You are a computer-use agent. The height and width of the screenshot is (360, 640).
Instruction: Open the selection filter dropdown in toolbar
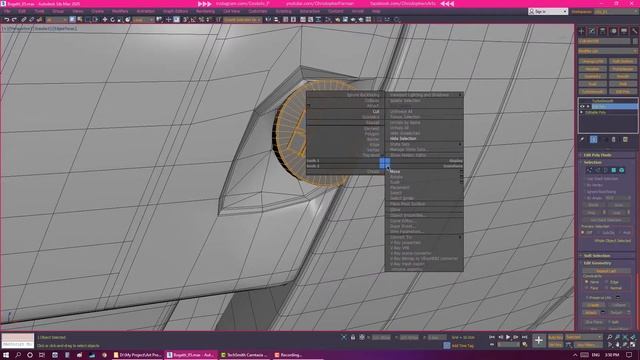click(x=56, y=20)
